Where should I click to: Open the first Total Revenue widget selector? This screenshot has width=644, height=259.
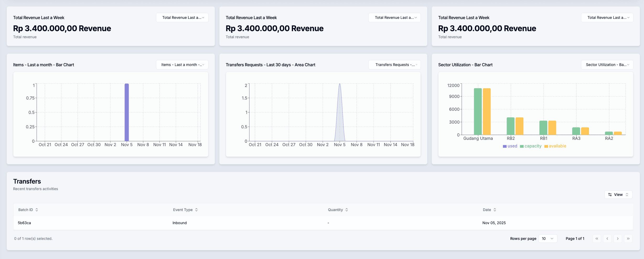[182, 18]
